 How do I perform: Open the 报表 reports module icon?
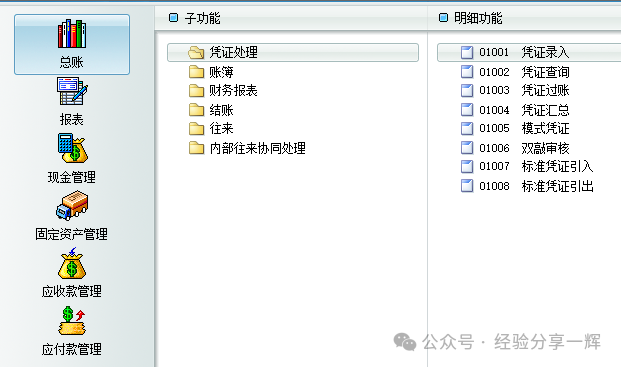pyautogui.click(x=72, y=91)
